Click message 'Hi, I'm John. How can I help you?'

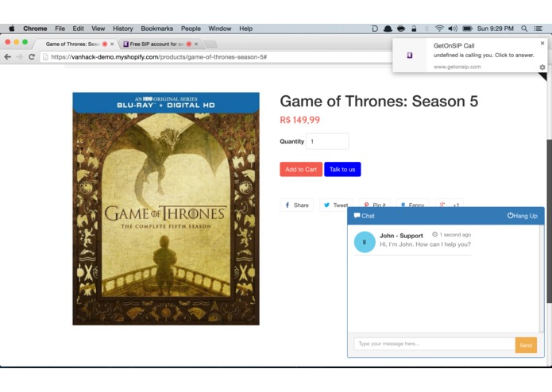(x=425, y=244)
